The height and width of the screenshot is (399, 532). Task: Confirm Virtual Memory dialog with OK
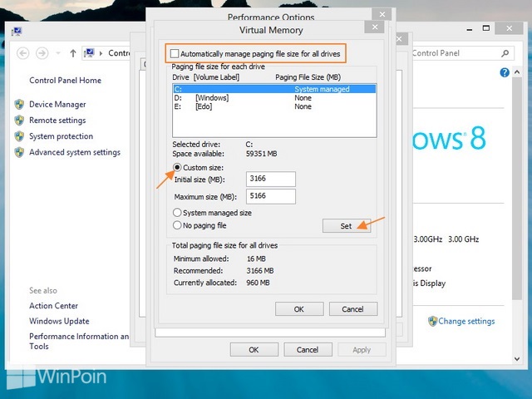pos(299,309)
